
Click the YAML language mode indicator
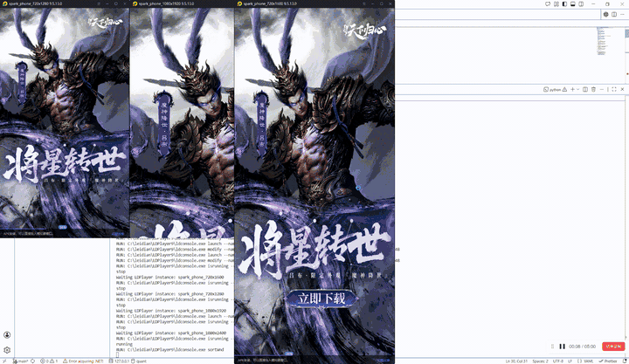pyautogui.click(x=585, y=361)
